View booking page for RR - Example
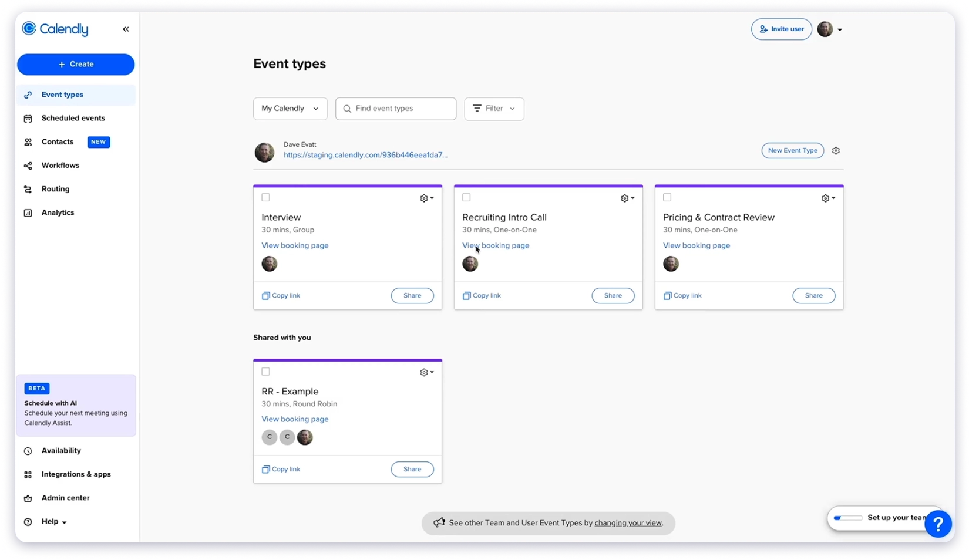The width and height of the screenshot is (969, 560). click(295, 419)
